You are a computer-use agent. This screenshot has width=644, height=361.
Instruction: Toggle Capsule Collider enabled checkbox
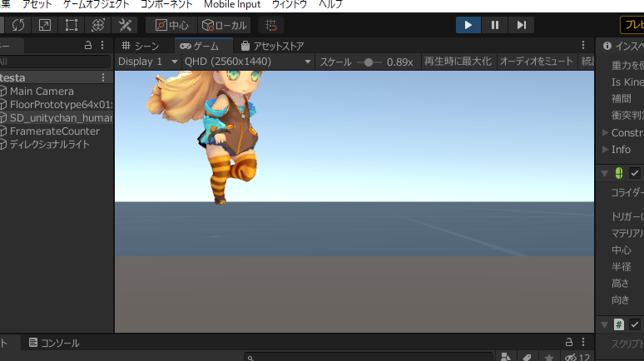(x=635, y=173)
